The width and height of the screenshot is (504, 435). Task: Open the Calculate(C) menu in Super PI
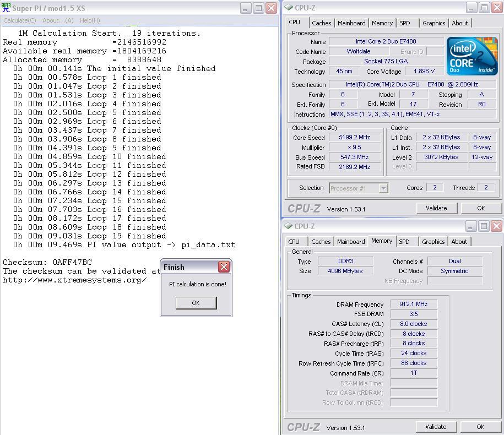point(20,20)
